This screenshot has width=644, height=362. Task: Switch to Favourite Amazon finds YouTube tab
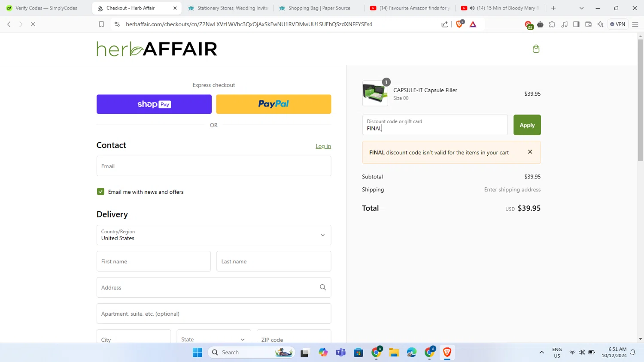coord(410,8)
